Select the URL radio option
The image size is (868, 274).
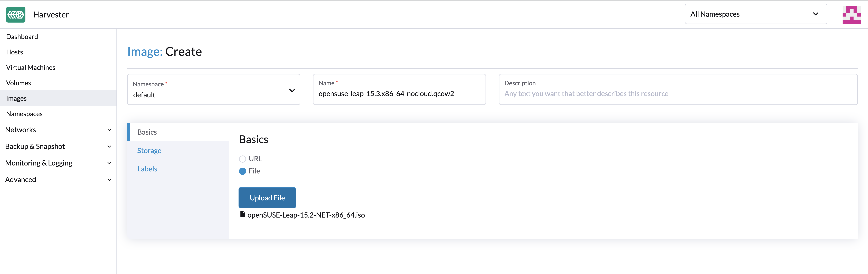click(242, 159)
